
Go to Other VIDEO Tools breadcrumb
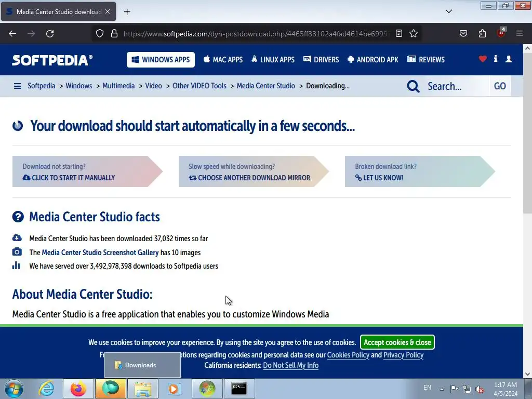(x=199, y=86)
